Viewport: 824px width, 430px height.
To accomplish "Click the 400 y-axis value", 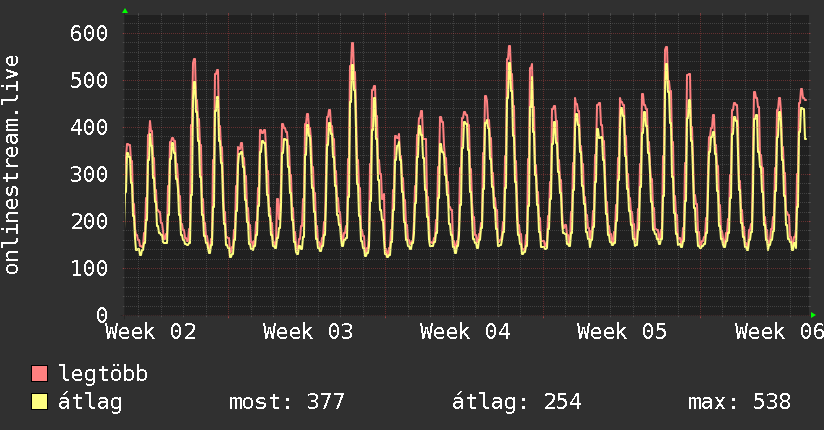I will pos(89,127).
